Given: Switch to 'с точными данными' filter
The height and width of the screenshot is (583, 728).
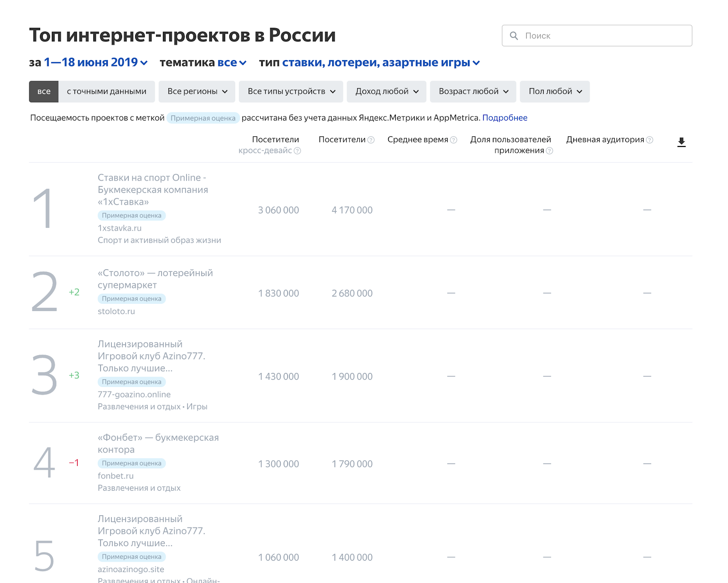Looking at the screenshot, I should (x=106, y=91).
